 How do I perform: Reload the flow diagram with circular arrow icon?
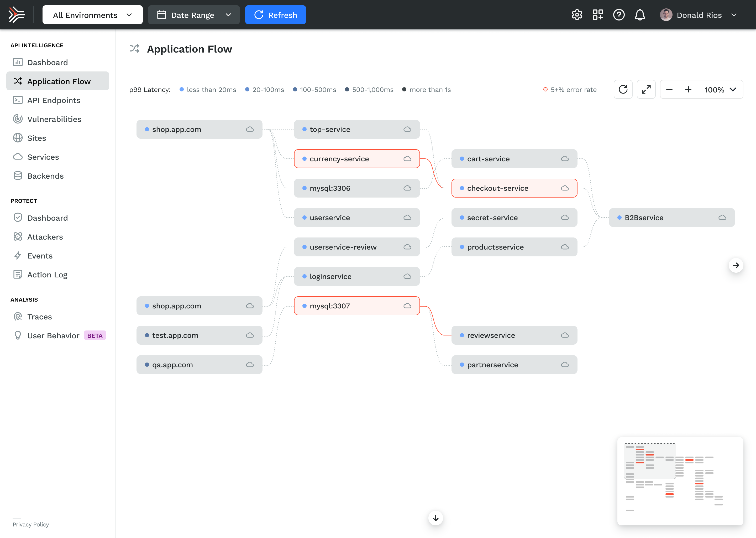click(623, 89)
